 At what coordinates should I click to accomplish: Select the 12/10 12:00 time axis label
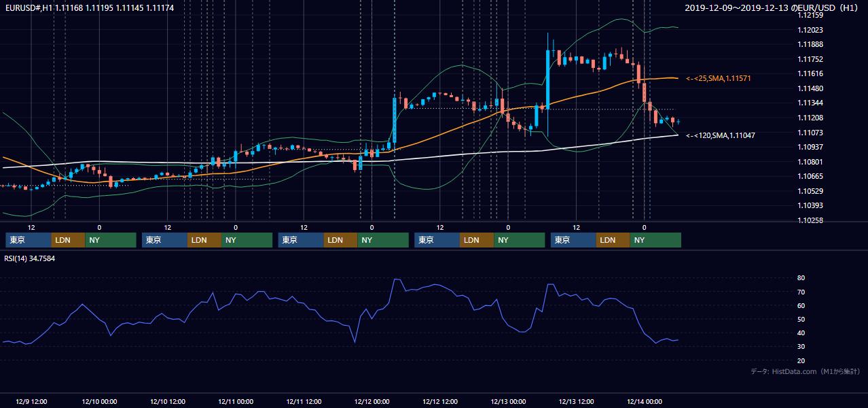click(x=167, y=401)
